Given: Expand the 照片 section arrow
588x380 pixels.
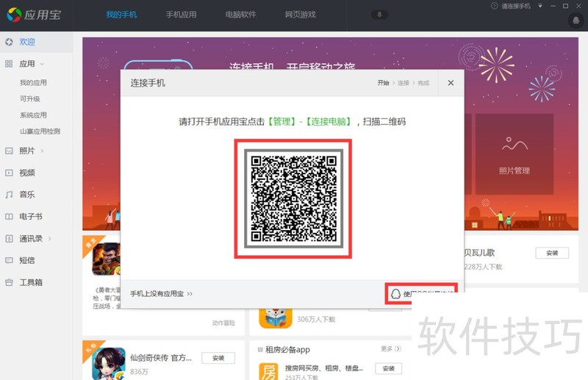Looking at the screenshot, I should point(42,151).
